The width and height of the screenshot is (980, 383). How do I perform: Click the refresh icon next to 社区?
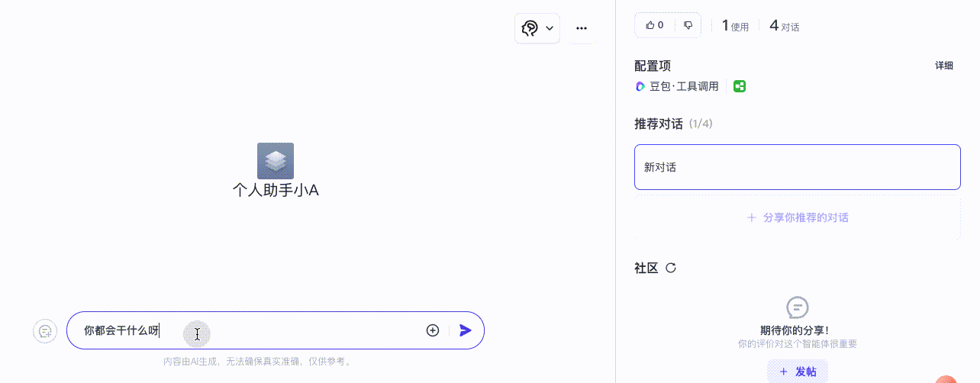pos(671,268)
